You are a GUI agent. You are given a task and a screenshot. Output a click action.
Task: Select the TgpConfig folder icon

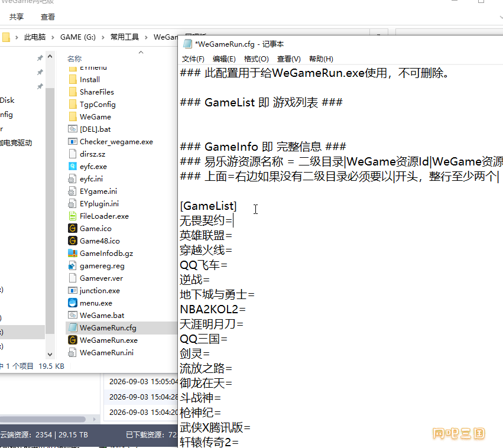tap(73, 105)
